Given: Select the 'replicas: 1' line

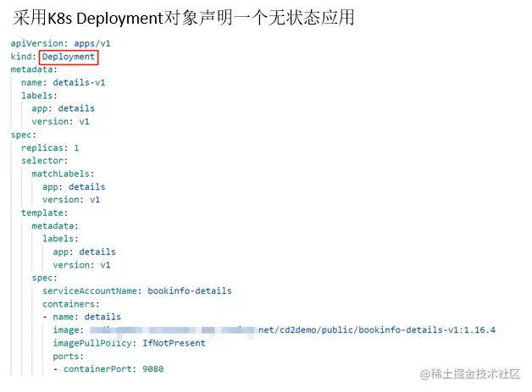Looking at the screenshot, I should [50, 148].
